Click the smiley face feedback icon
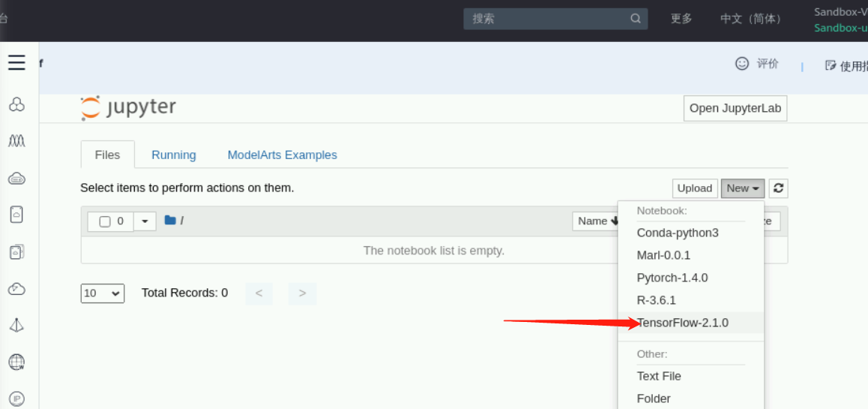 (742, 63)
